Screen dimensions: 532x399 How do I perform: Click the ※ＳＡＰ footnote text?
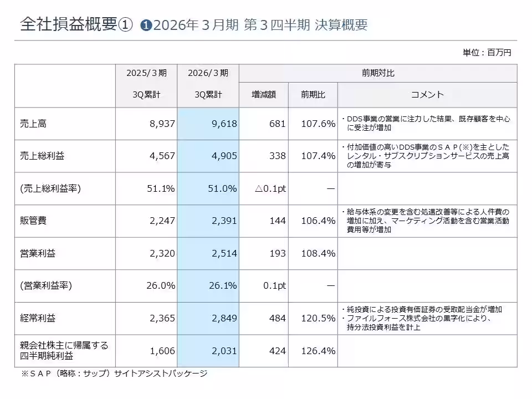[x=114, y=374]
